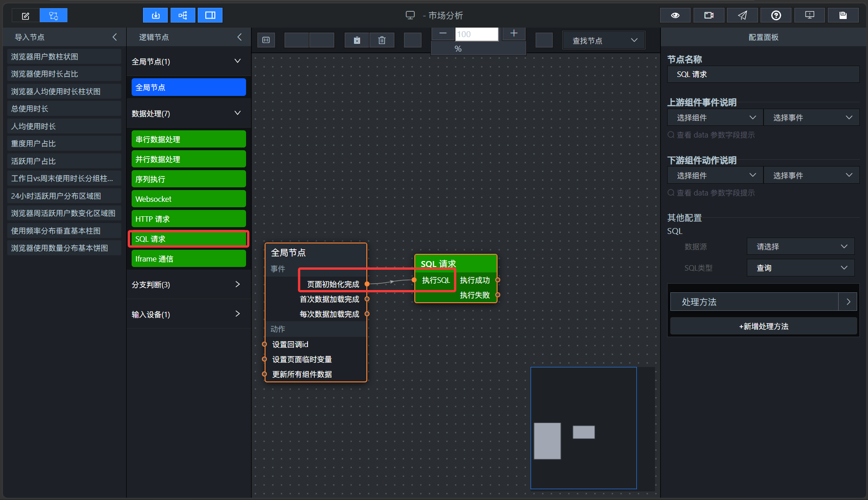Screen dimensions: 868x500
Task: Open 选择组件 dropdown under 下游组件动作说明
Action: (x=715, y=176)
